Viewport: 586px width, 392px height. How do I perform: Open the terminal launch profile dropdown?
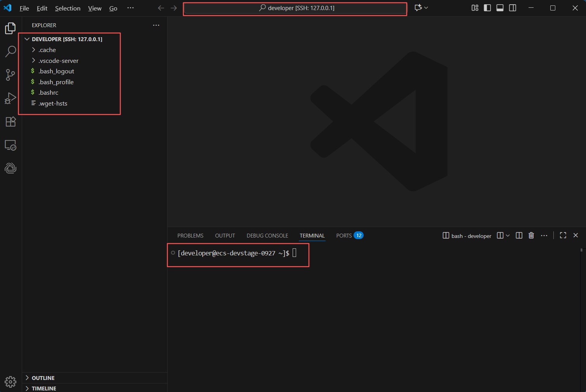(x=508, y=236)
